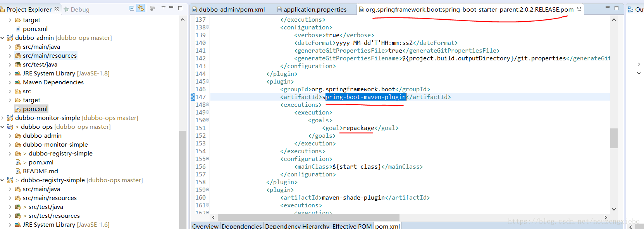The image size is (644, 229).
Task: Click the editor scrollbar down arrow
Action: click(x=614, y=209)
